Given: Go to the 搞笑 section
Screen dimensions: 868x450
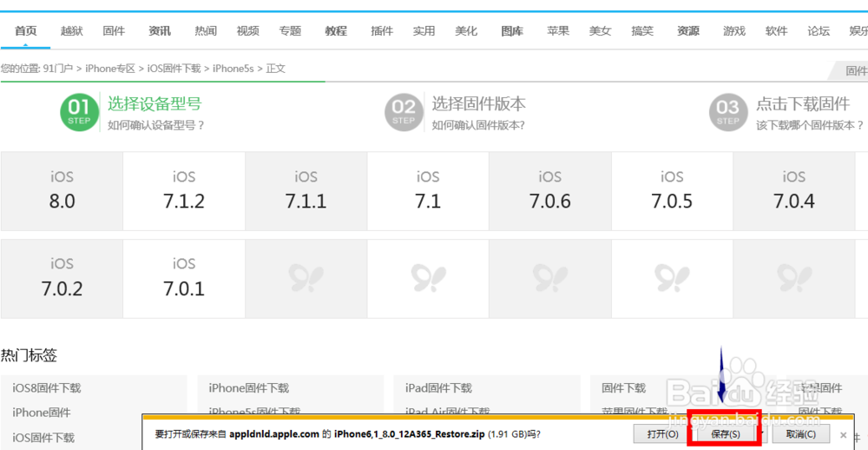Looking at the screenshot, I should (x=642, y=31).
